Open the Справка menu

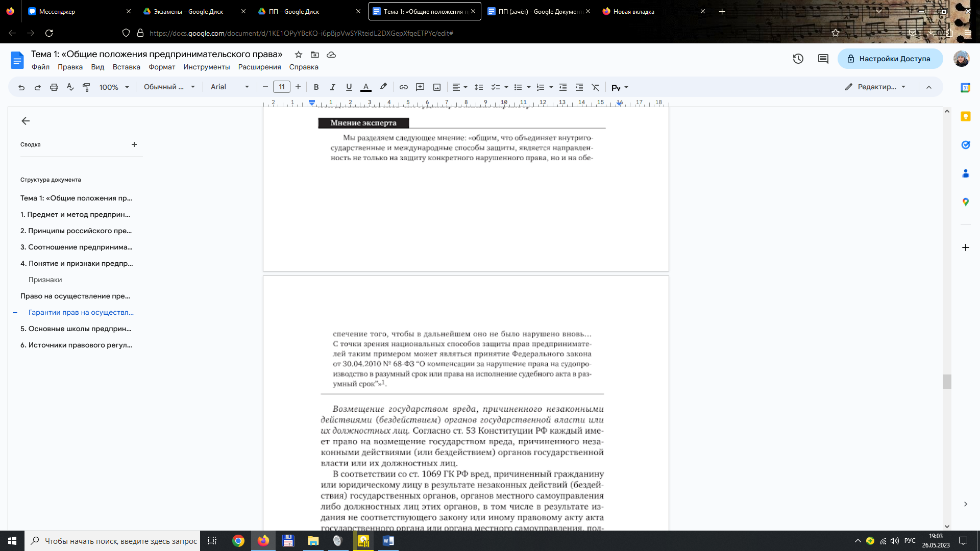[x=304, y=67]
